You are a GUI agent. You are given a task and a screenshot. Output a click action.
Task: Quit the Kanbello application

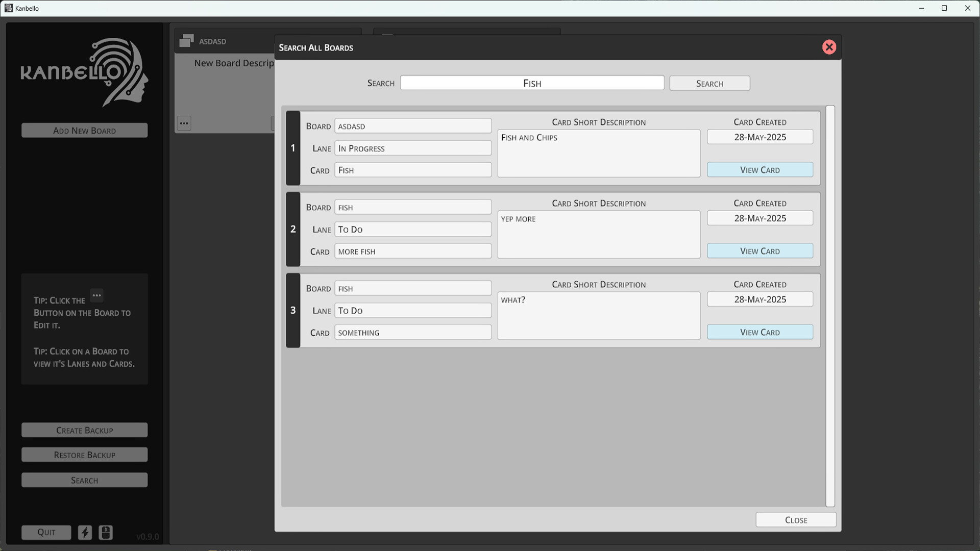(x=46, y=532)
